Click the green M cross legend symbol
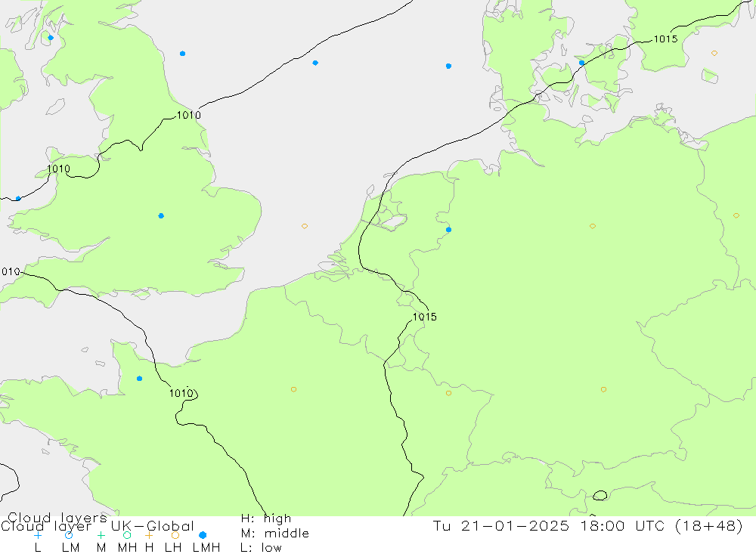This screenshot has height=554, width=756. pos(101,535)
